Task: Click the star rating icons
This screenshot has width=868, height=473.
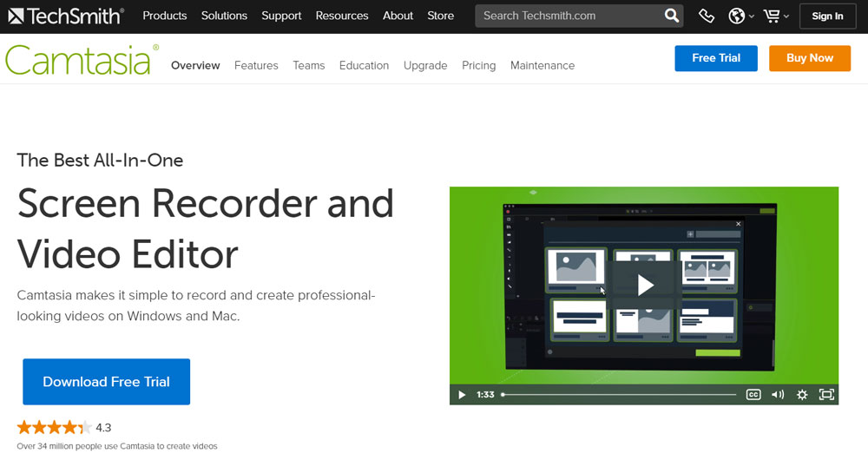Action: (x=54, y=427)
